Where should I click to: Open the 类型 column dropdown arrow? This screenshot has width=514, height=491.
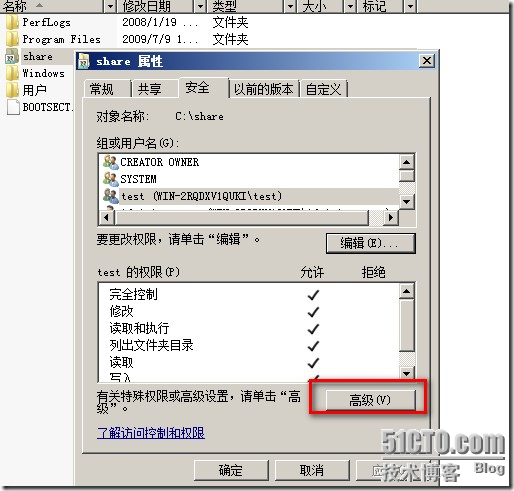290,6
